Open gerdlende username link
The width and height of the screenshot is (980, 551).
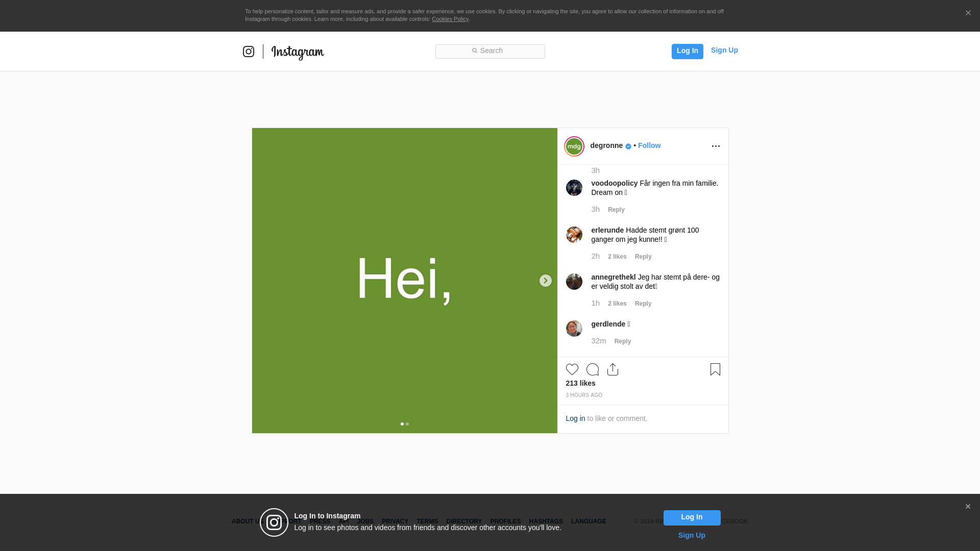(x=608, y=324)
